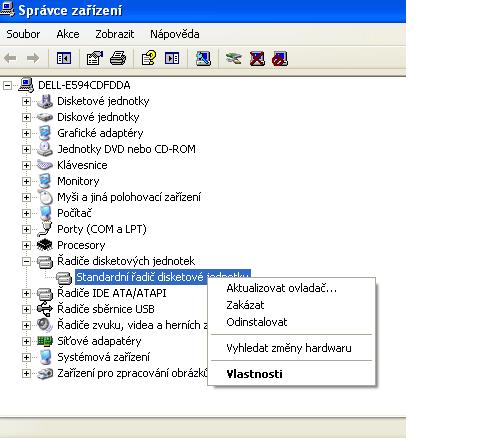Expand the Procesory node
The height and width of the screenshot is (438, 500).
(x=26, y=245)
